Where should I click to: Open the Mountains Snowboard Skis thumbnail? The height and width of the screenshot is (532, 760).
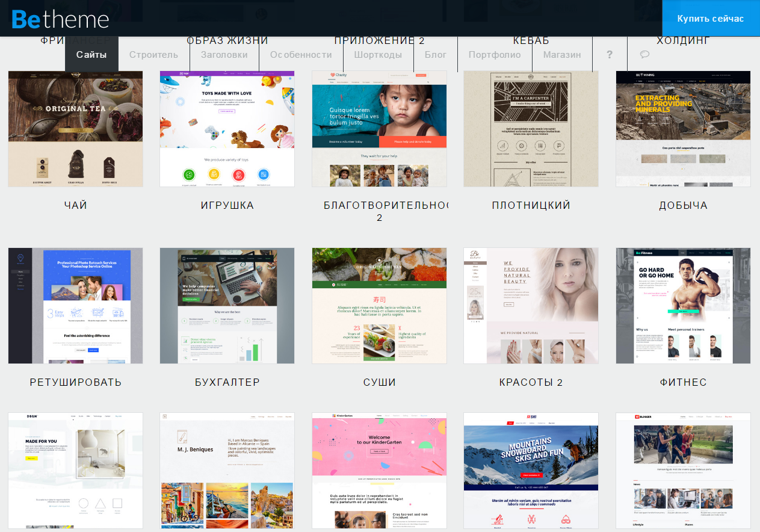[x=531, y=471]
